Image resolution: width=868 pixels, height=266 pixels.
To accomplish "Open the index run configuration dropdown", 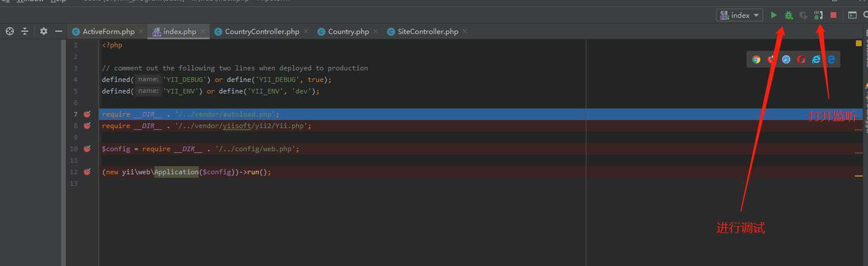I will tap(740, 15).
